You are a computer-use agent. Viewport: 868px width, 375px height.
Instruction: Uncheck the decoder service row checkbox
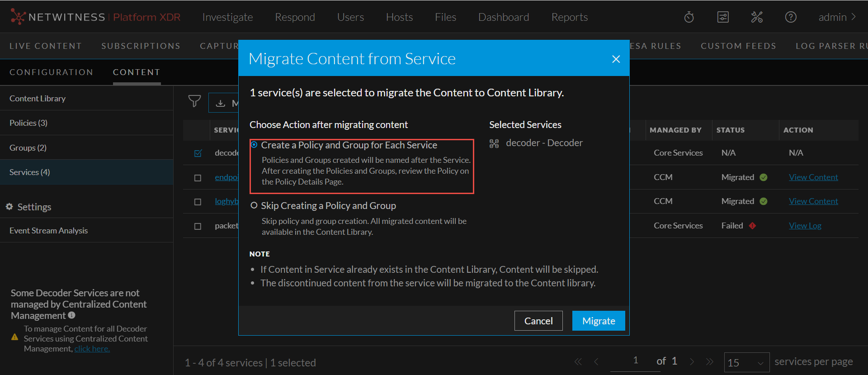(198, 153)
